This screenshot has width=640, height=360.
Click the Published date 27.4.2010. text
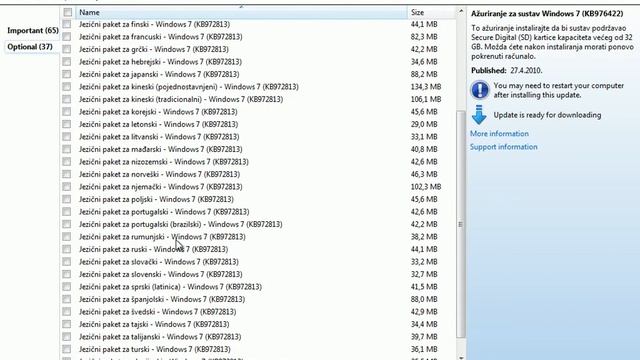point(526,71)
